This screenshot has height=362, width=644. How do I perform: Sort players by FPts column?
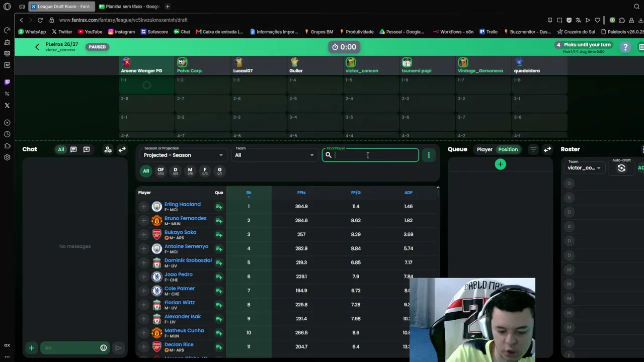(301, 193)
